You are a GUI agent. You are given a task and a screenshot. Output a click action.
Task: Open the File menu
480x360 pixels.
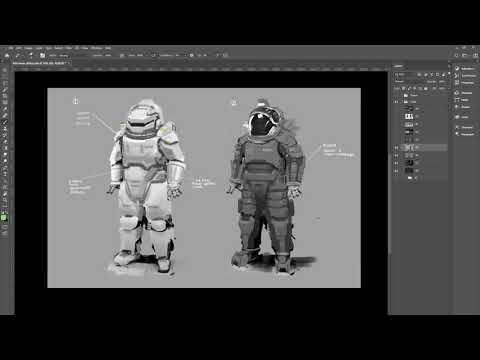tap(11, 48)
